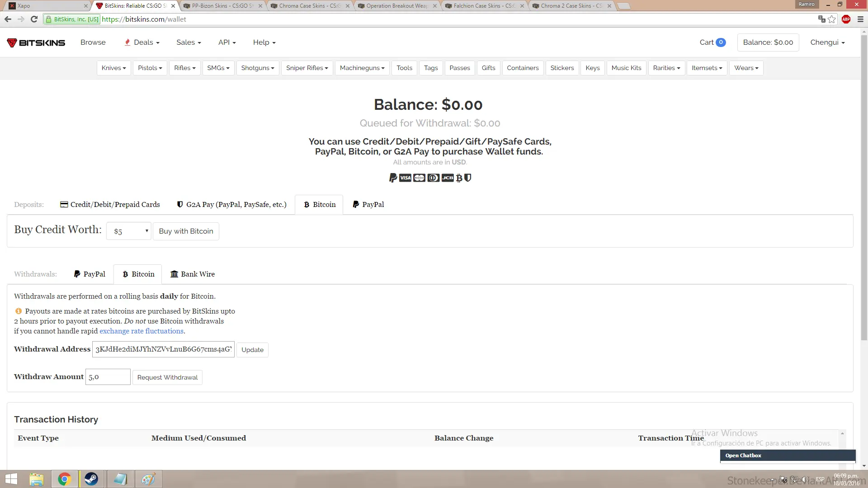Click the info icon beside Payouts notice

(19, 311)
